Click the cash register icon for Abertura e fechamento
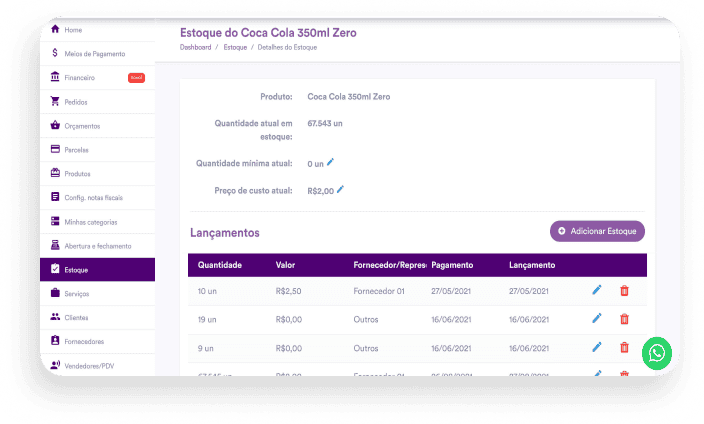This screenshot has width=704, height=424. pos(55,245)
